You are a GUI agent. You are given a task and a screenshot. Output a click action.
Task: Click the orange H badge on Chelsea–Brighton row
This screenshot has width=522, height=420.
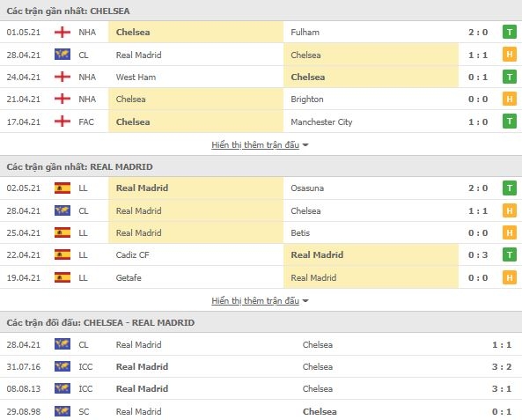510,99
